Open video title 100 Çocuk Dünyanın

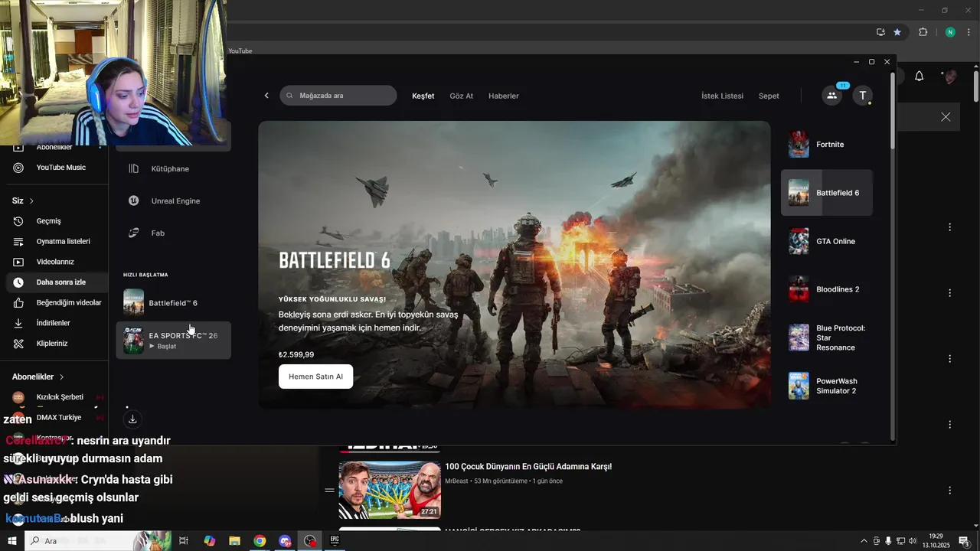(x=528, y=467)
